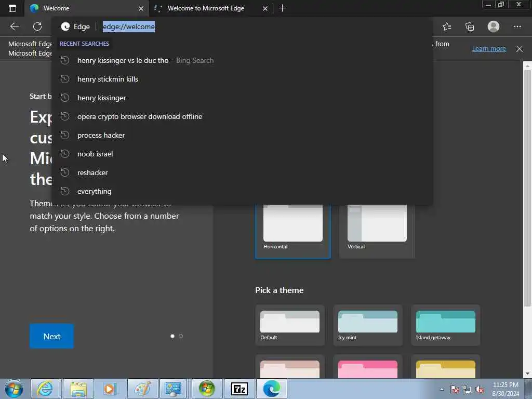Close the Welcome tab

(x=141, y=8)
